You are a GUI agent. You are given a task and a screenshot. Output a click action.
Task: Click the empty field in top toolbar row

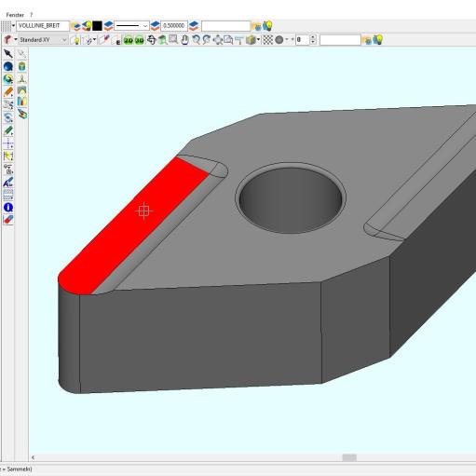click(225, 26)
